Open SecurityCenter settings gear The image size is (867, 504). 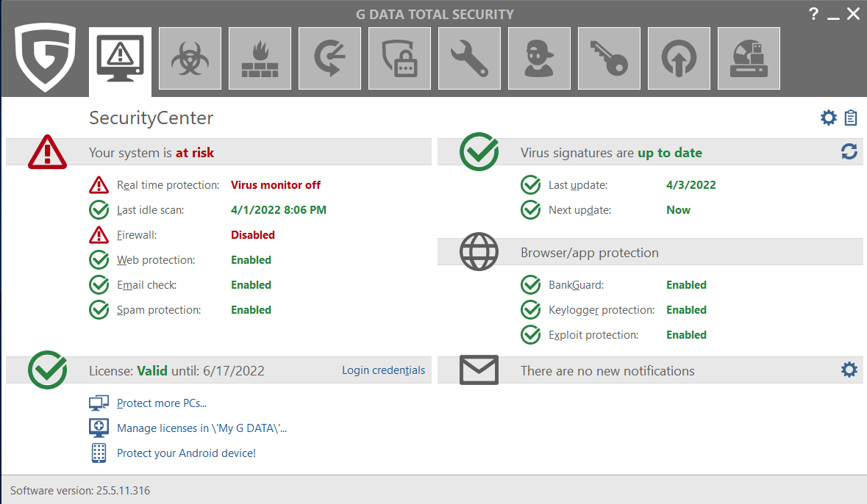(x=829, y=118)
